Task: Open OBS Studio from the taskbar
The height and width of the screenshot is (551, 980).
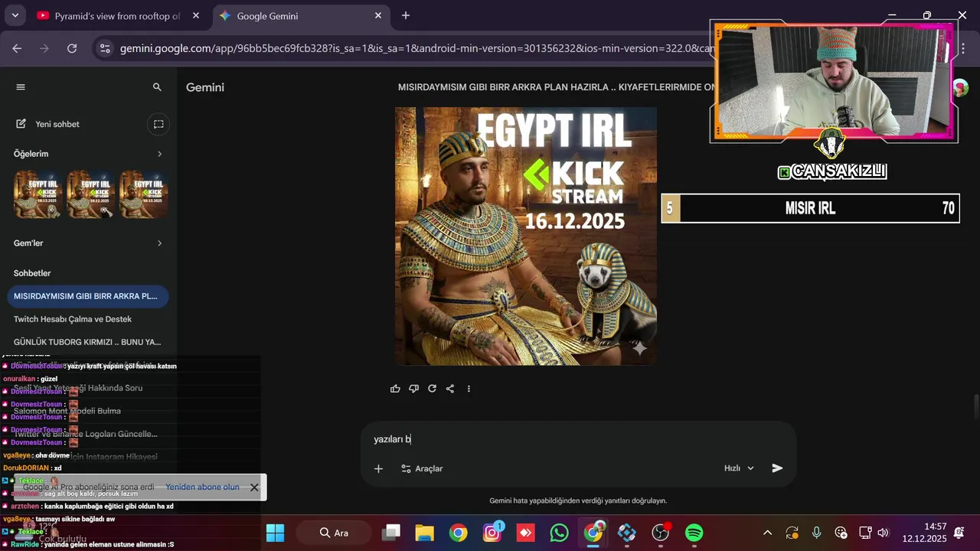Action: [661, 533]
